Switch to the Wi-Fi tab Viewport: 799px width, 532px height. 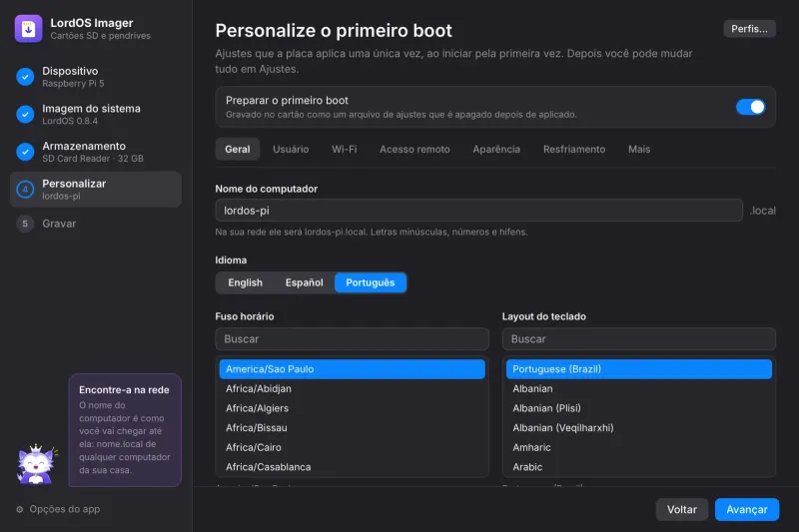(x=345, y=149)
